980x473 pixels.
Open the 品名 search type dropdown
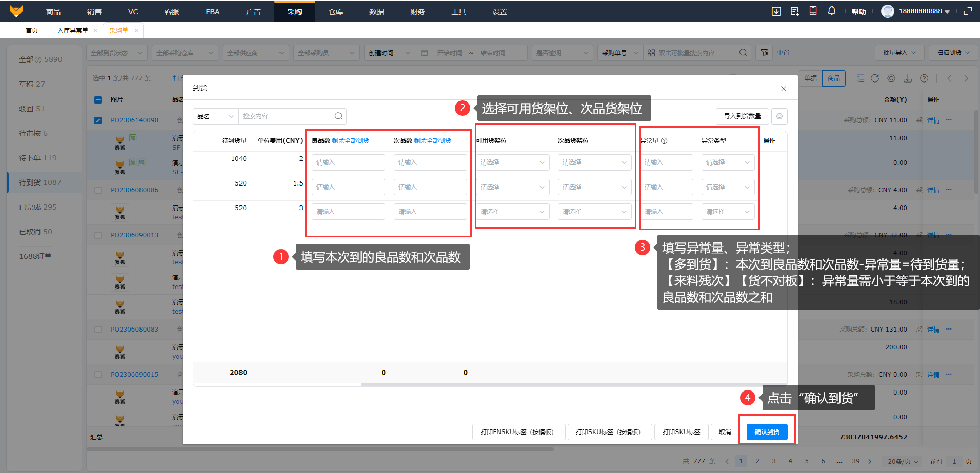215,116
